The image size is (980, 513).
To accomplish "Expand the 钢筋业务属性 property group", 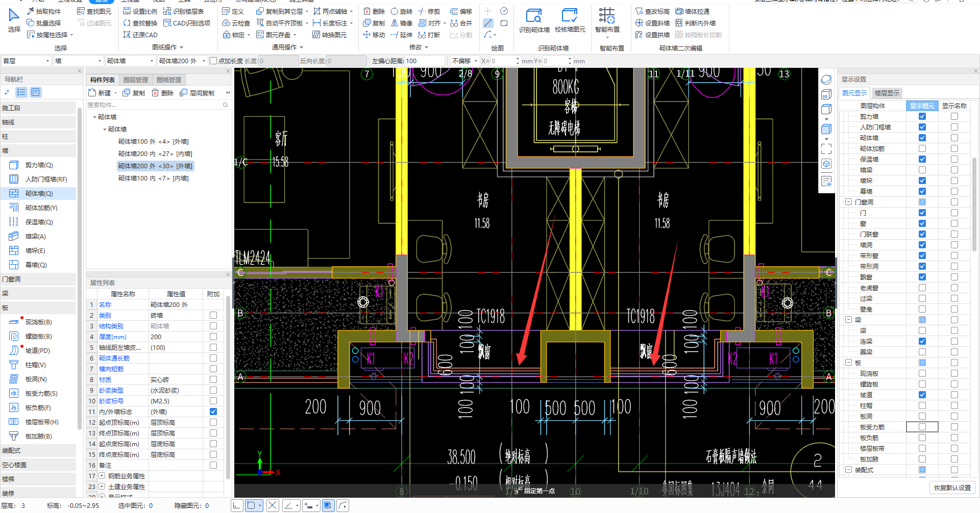I will [x=102, y=476].
